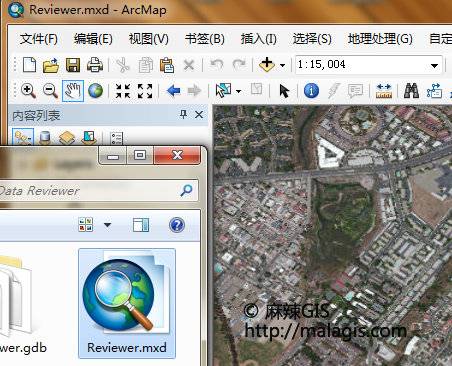Image resolution: width=452 pixels, height=366 pixels.
Task: Open the Explorer view options dropdown arrow
Action: pos(107,225)
